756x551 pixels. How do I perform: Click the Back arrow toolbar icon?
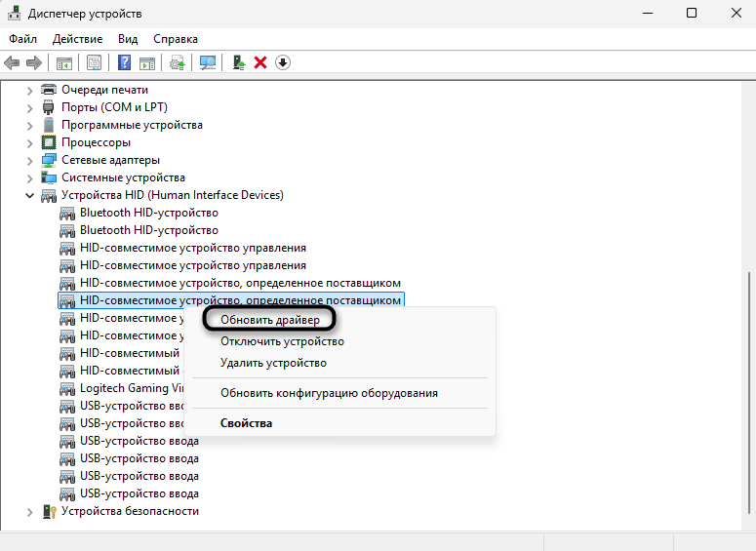12,62
